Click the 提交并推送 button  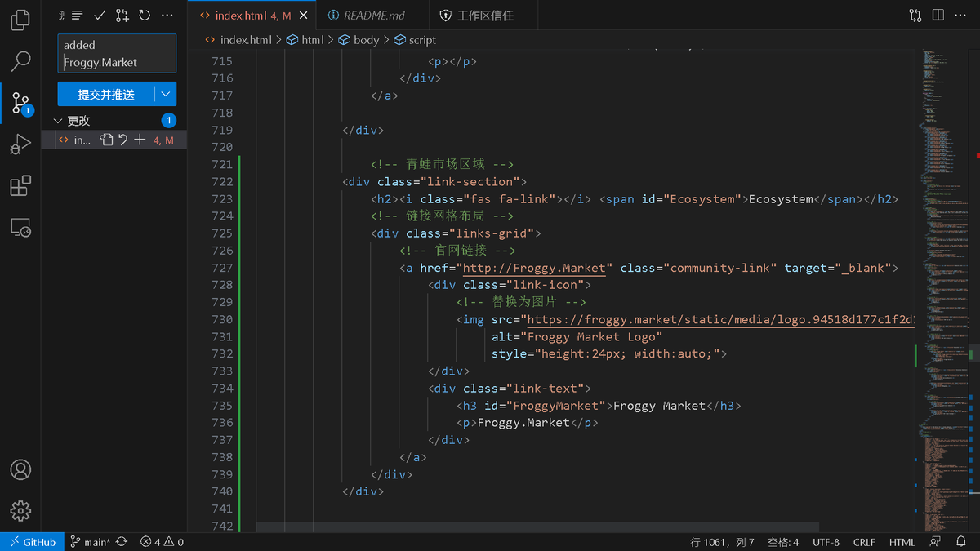click(106, 95)
